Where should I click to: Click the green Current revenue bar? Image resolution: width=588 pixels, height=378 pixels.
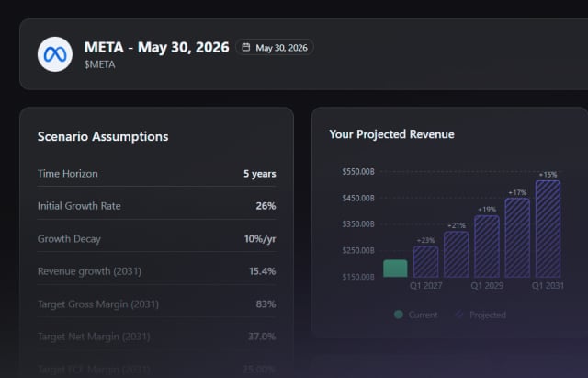point(395,269)
